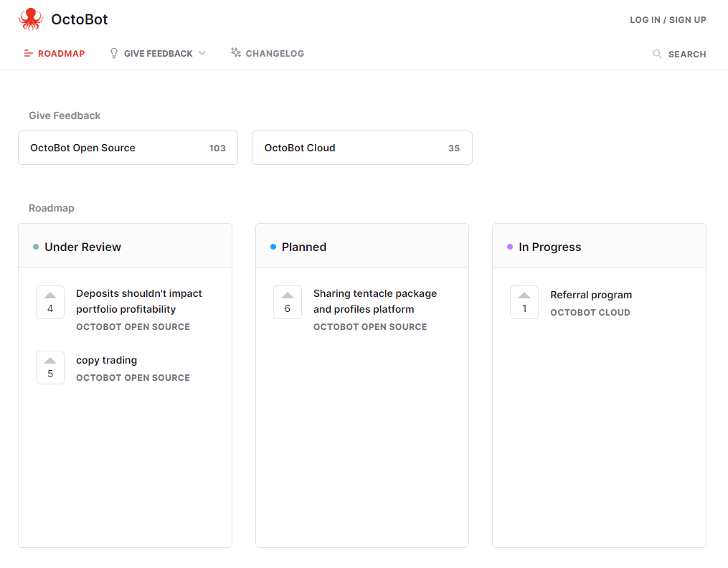The image size is (728, 568).
Task: Expand the Give Feedback dropdown chevron
Action: coord(202,53)
